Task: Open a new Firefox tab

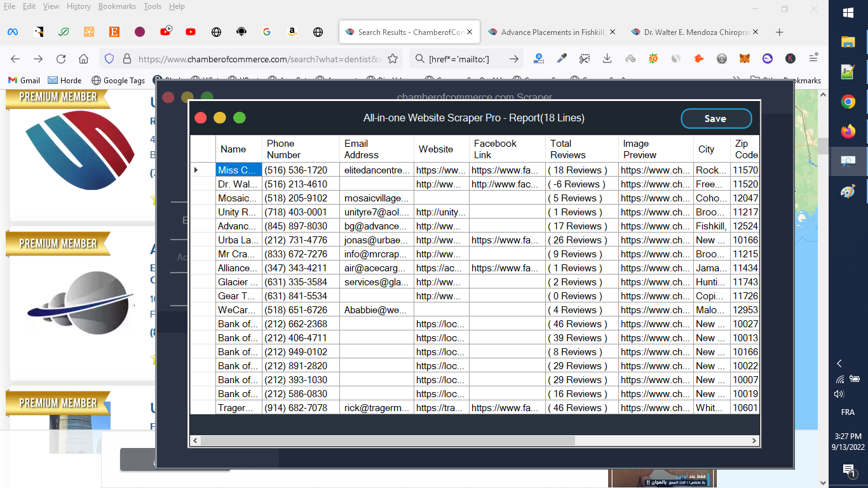Action: (x=780, y=32)
